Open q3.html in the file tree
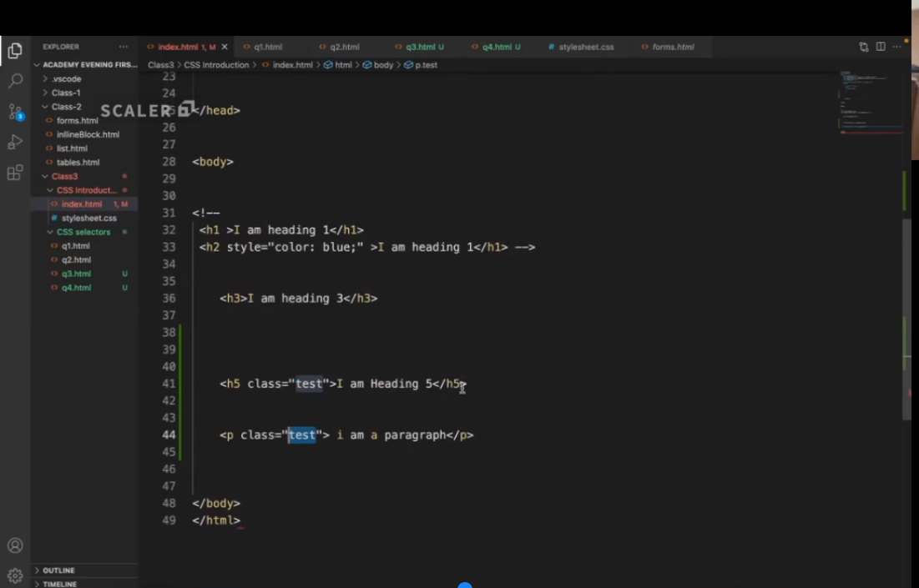The width and height of the screenshot is (919, 588). [75, 274]
